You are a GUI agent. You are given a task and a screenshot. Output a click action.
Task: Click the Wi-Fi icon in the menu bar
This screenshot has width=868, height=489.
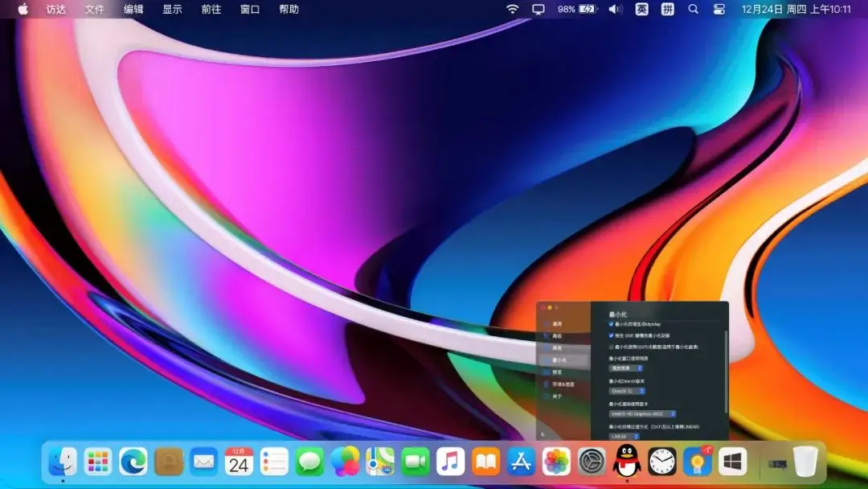pos(511,10)
